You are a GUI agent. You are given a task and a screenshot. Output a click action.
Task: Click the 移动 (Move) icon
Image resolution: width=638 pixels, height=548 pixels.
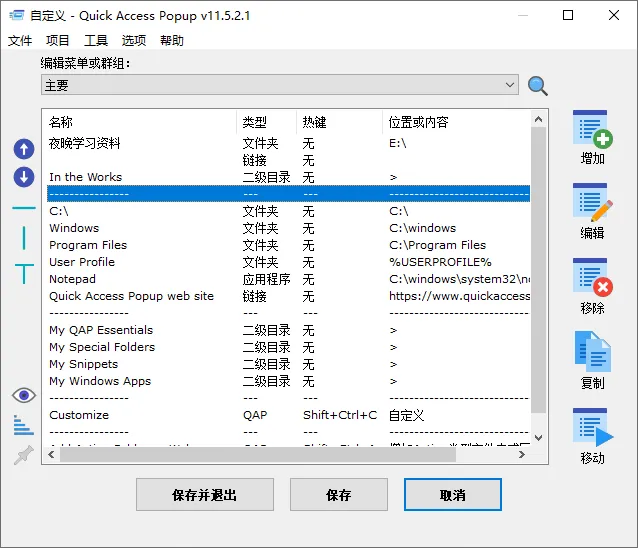tap(592, 428)
